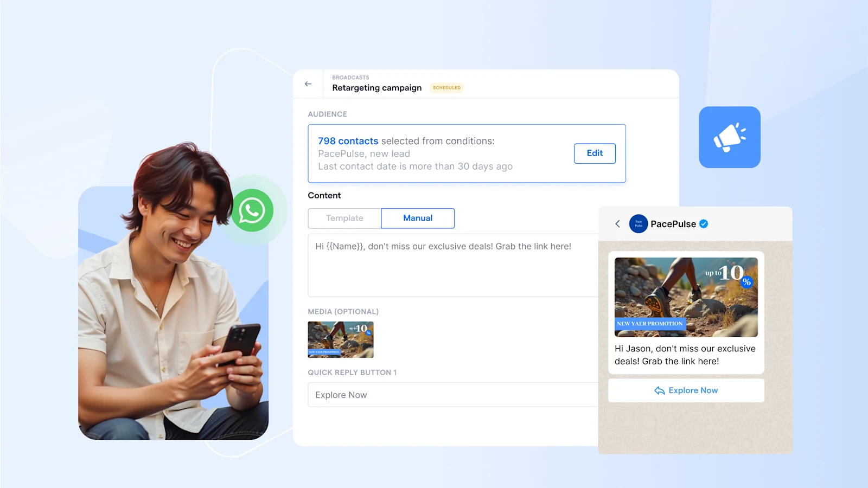
Task: Click the Retargeting campaign title
Action: click(x=376, y=88)
